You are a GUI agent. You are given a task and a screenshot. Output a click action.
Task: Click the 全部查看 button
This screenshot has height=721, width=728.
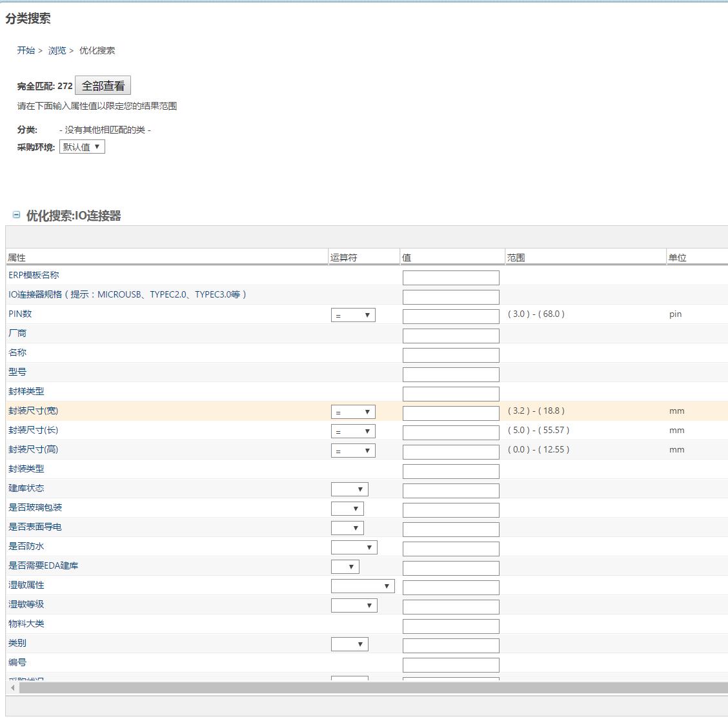103,85
